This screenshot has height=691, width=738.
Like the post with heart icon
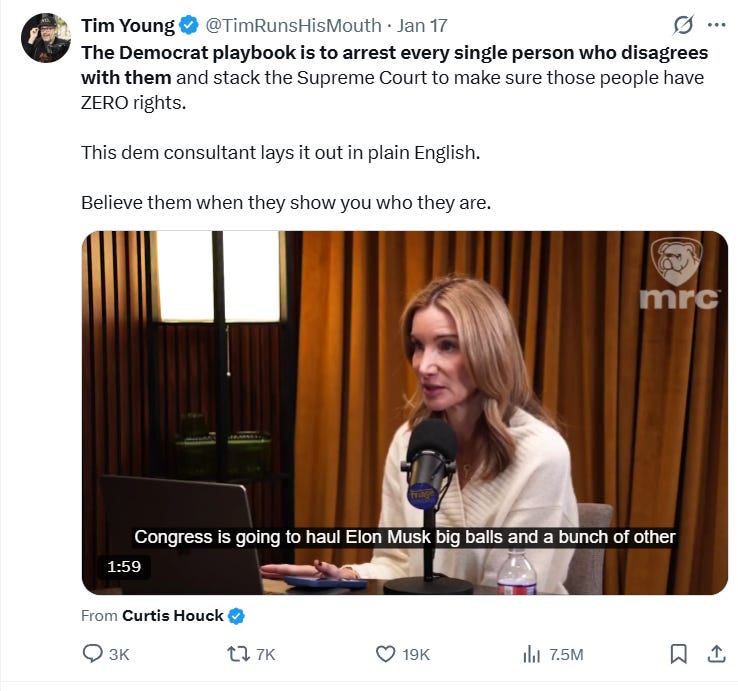point(385,654)
